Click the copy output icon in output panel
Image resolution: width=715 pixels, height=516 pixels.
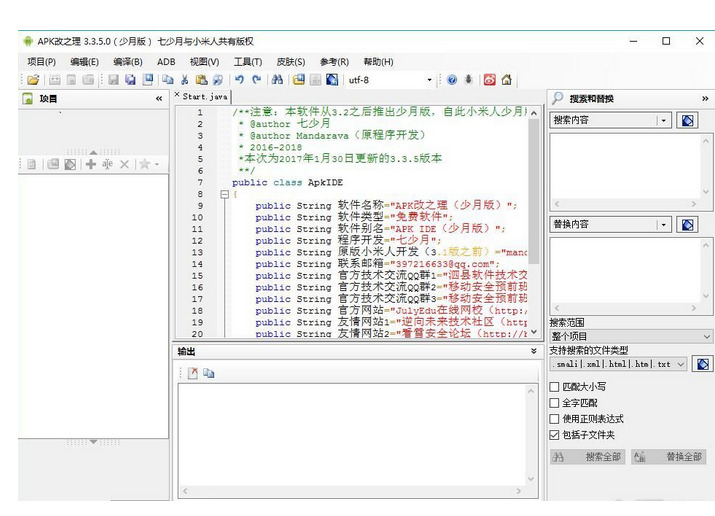click(x=209, y=373)
